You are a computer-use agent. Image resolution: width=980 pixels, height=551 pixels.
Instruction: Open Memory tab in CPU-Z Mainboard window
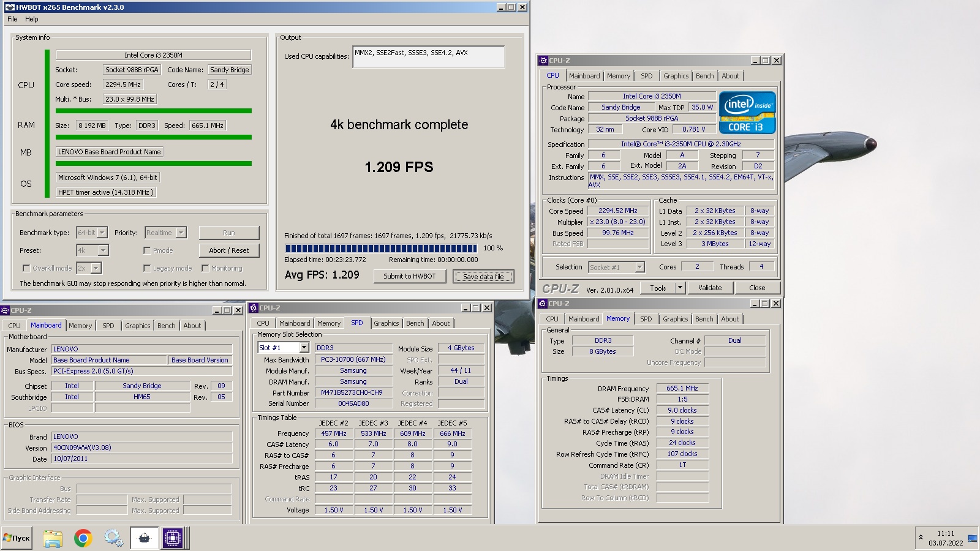click(80, 326)
